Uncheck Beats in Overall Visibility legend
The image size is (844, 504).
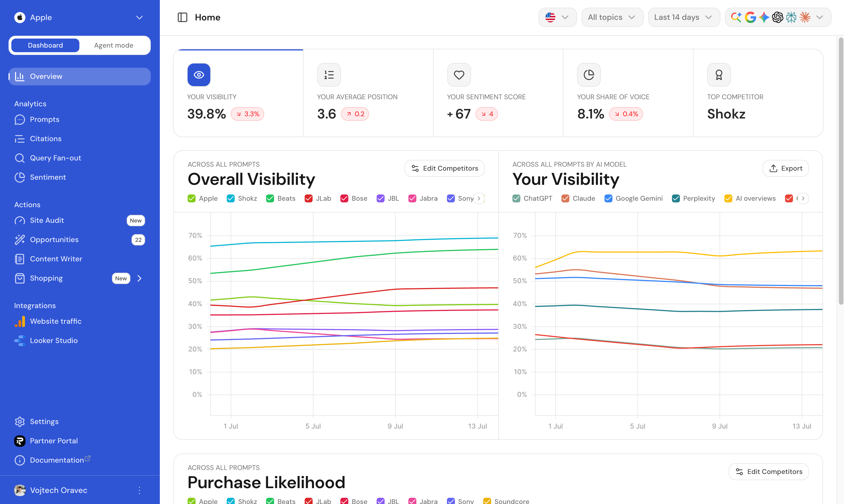270,198
